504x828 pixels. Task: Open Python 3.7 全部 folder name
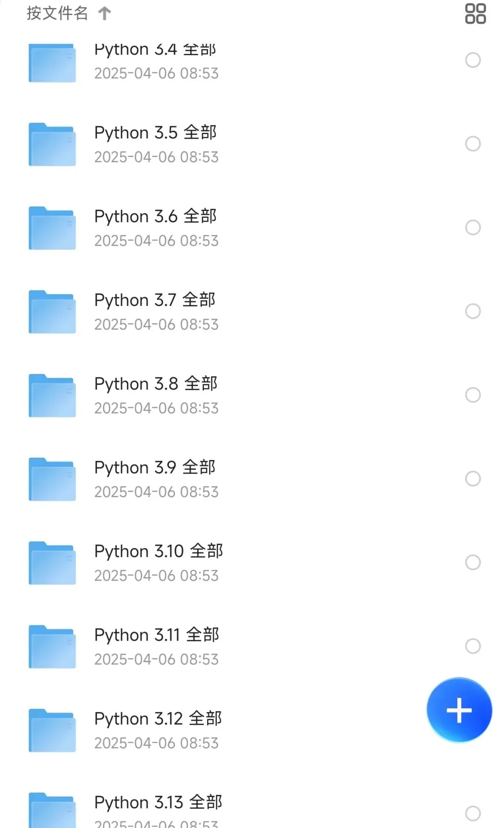[154, 300]
